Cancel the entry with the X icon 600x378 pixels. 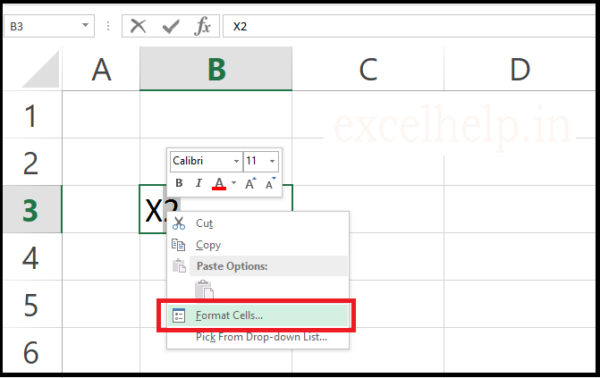[138, 26]
